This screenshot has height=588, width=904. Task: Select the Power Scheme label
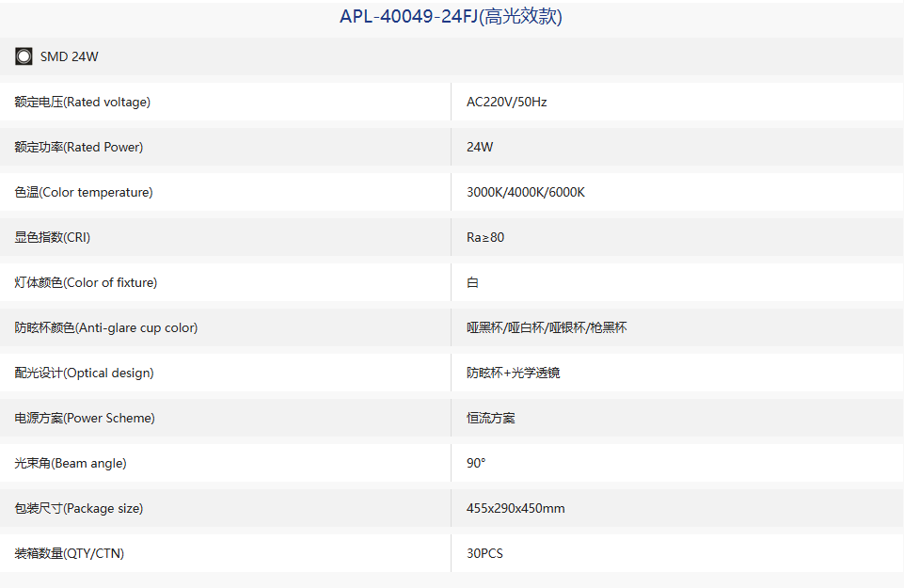click(x=85, y=418)
